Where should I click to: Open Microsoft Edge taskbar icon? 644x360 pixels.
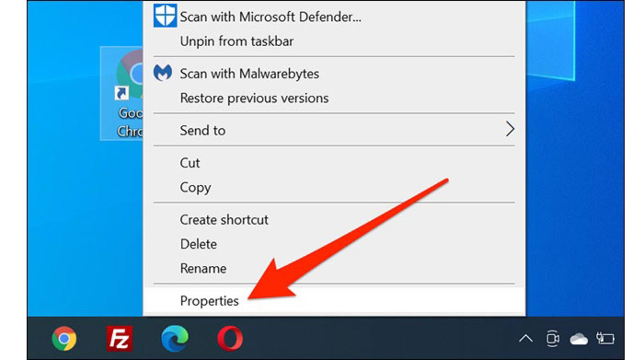point(174,339)
